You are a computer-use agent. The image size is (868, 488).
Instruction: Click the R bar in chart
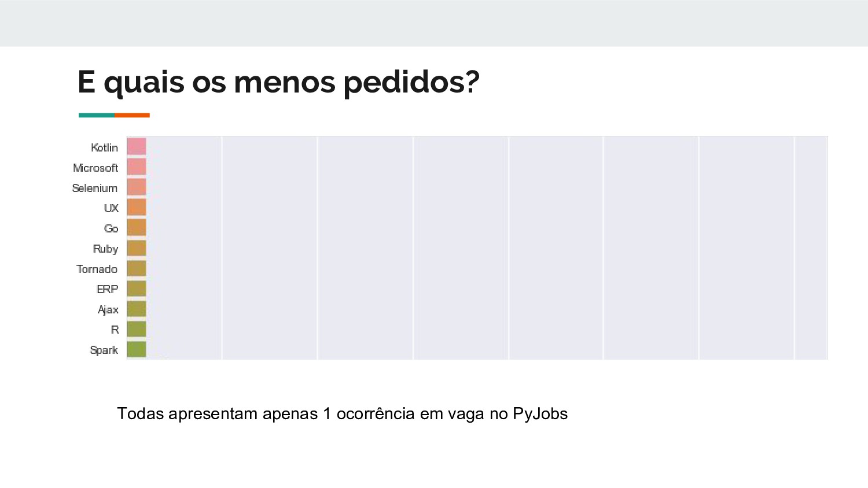tap(137, 329)
